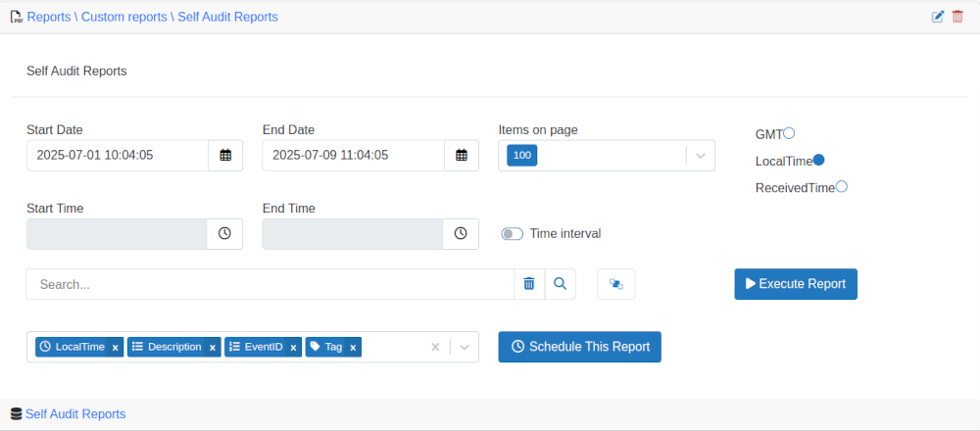The image size is (980, 431).
Task: Select the ReceivedTime radio button
Action: [841, 186]
